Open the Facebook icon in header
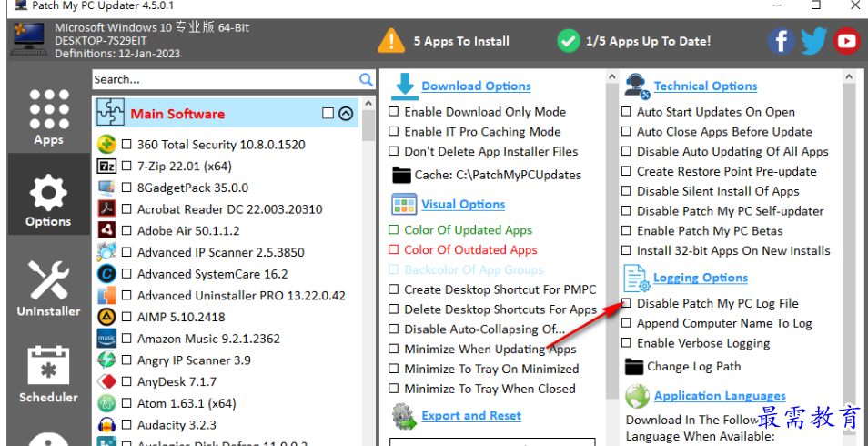Viewport: 868px width, 446px height. (781, 41)
